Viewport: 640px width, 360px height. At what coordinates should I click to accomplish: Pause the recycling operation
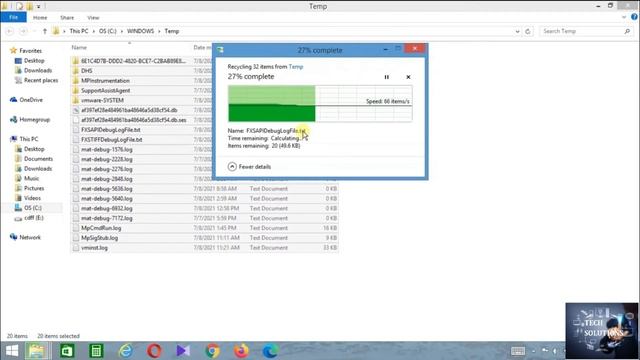tap(387, 77)
